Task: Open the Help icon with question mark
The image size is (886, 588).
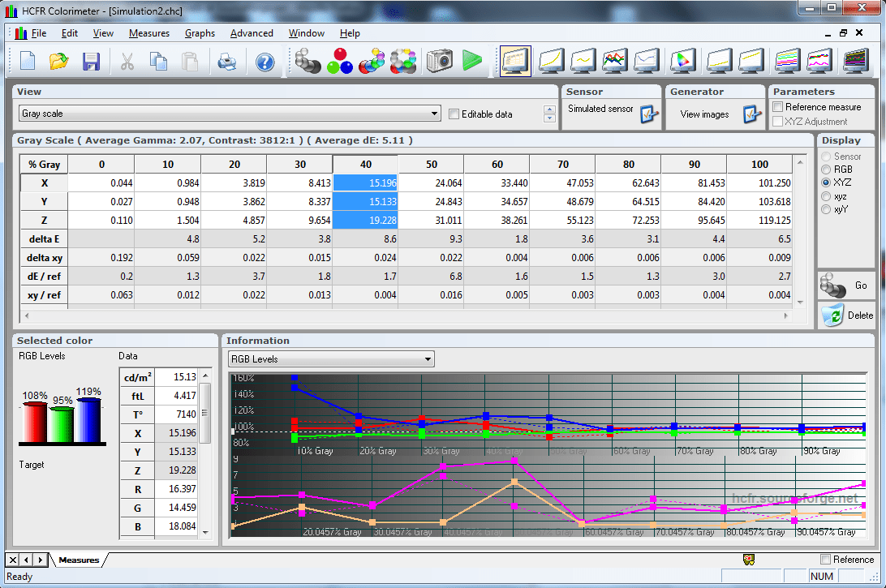Action: (x=265, y=60)
